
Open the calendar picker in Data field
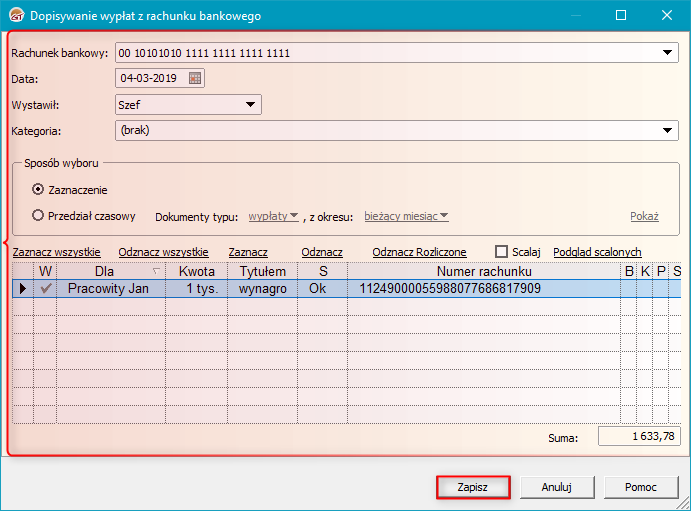point(195,78)
